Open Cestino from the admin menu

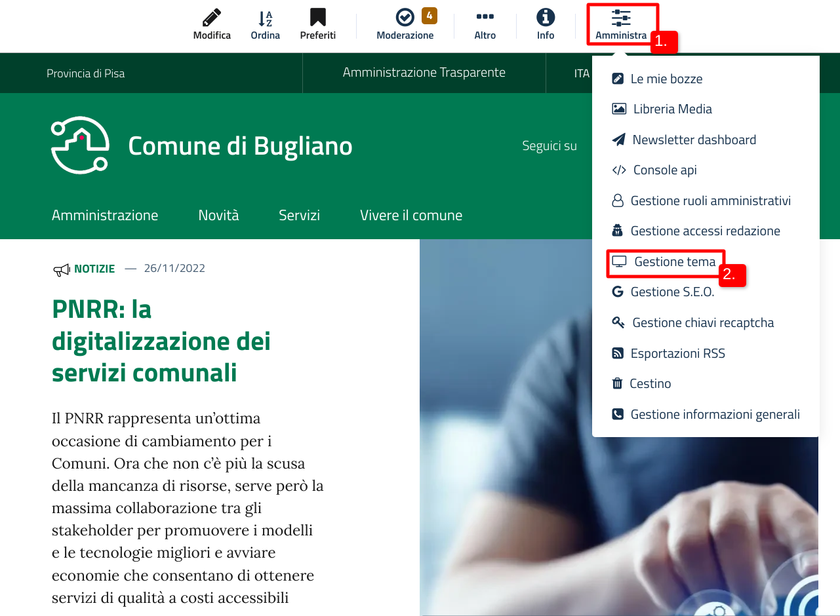(x=650, y=383)
